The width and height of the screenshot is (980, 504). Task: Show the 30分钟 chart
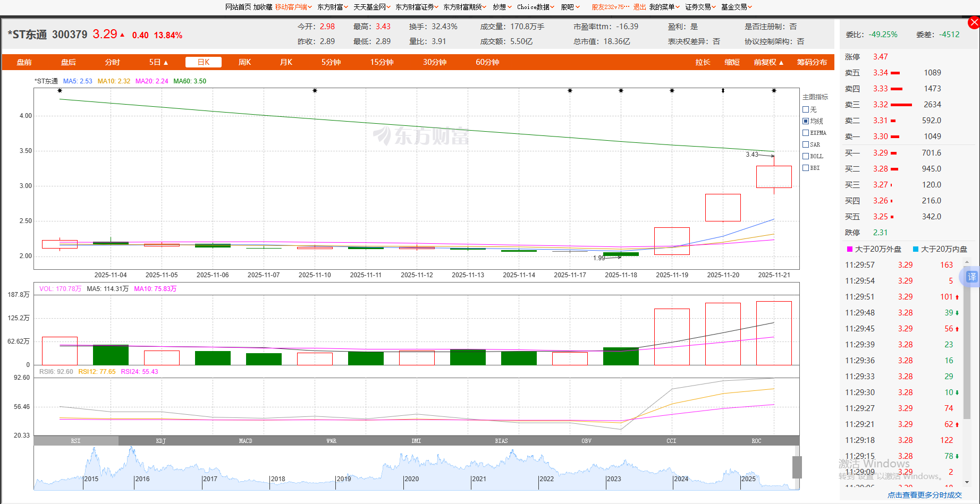pos(435,62)
